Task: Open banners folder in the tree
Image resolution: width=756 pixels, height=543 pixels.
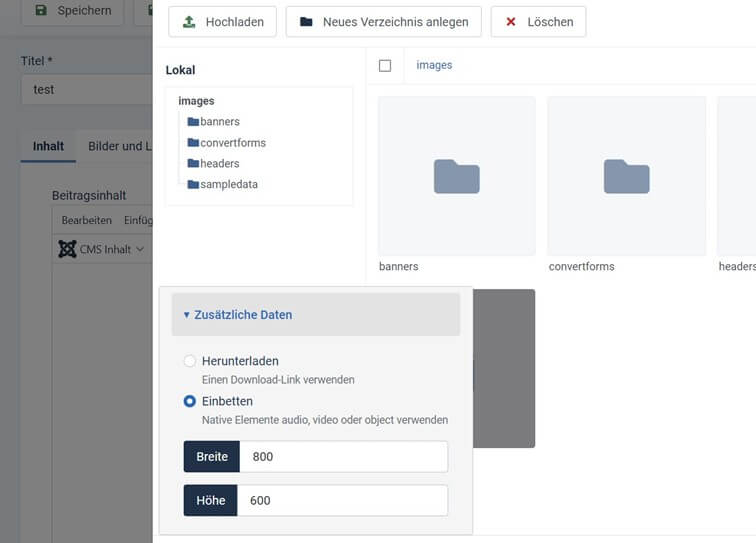Action: [x=220, y=122]
